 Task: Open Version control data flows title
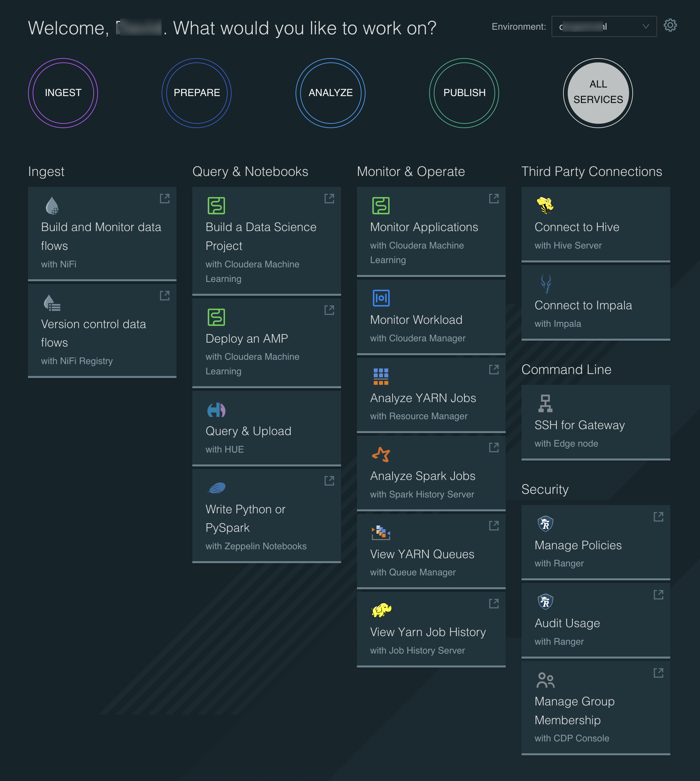coord(93,333)
